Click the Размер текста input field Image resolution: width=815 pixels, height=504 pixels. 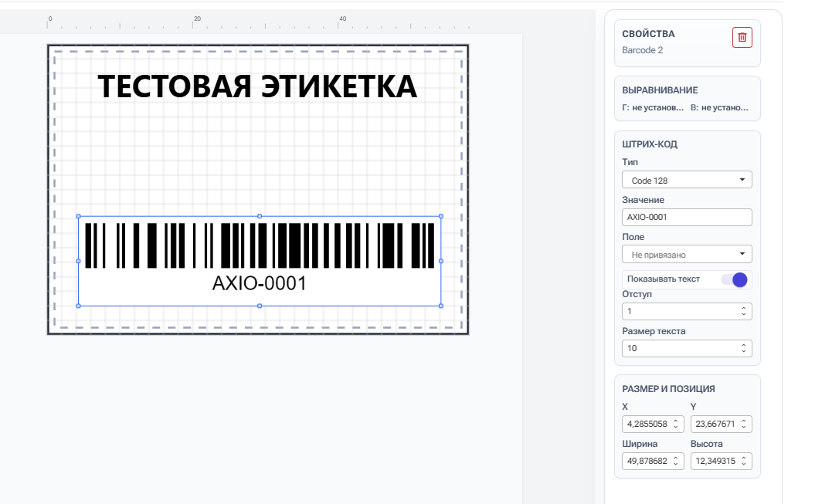click(687, 348)
